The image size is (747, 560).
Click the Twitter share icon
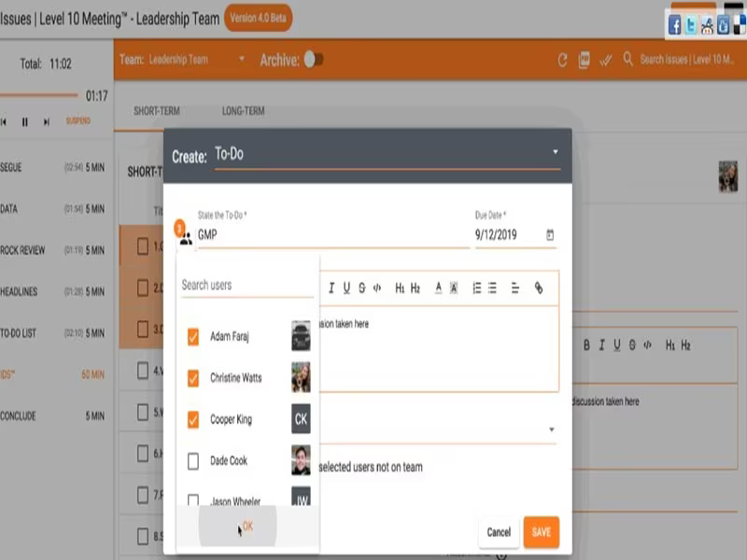coord(690,25)
